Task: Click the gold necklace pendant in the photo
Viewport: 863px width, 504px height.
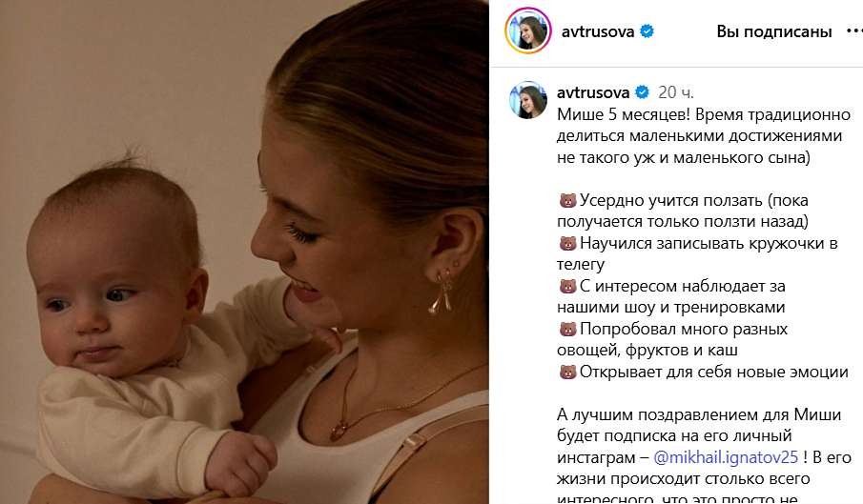Action: pyautogui.click(x=338, y=431)
